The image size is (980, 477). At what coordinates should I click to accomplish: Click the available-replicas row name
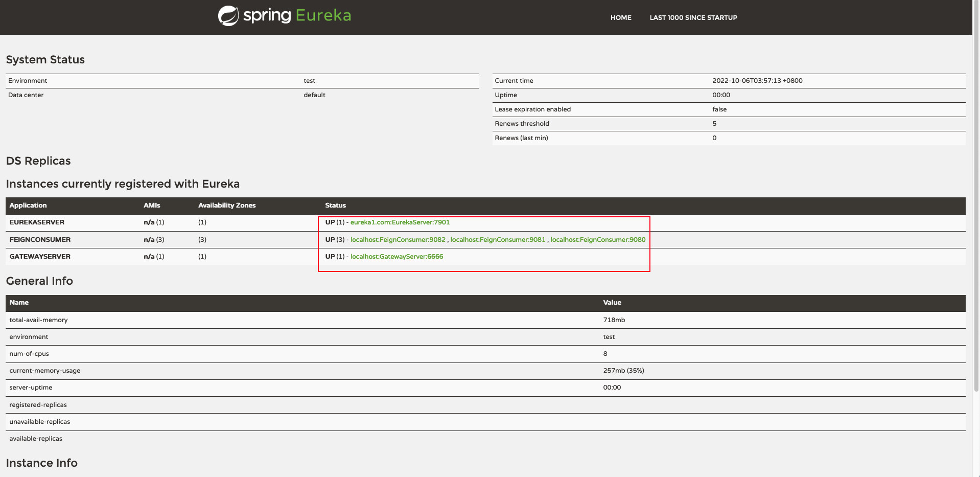[36, 439]
